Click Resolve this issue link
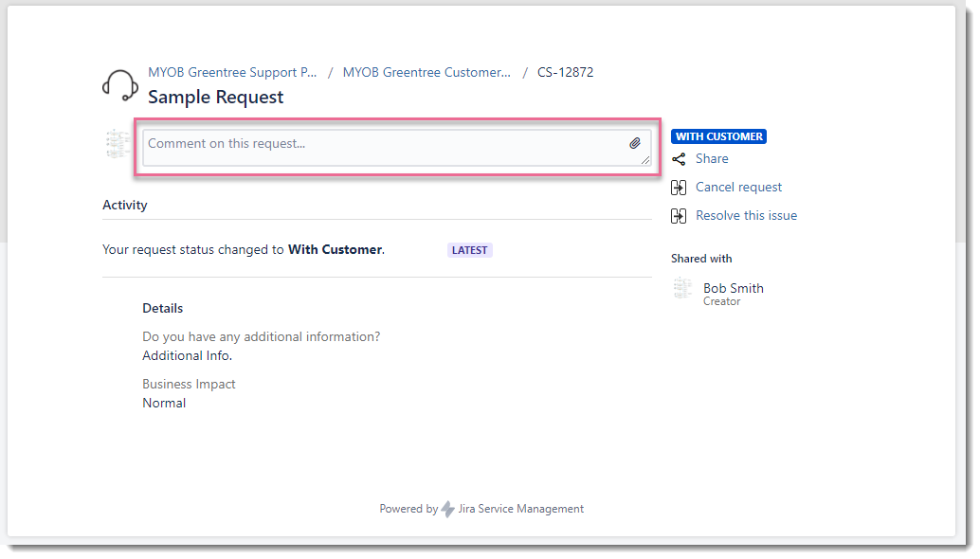Screen dimensions: 980x559 point(746,215)
